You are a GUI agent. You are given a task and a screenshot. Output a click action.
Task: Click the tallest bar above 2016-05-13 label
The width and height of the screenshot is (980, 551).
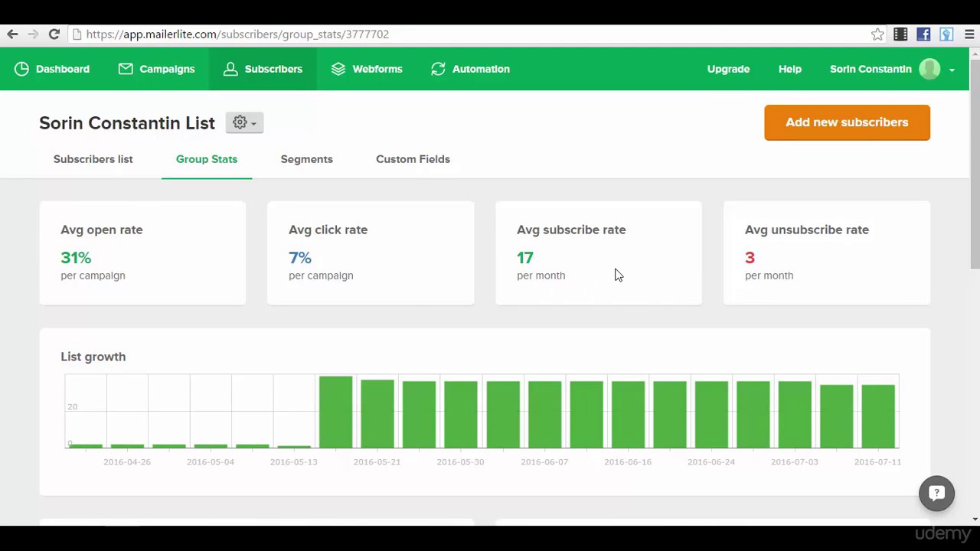click(x=335, y=412)
